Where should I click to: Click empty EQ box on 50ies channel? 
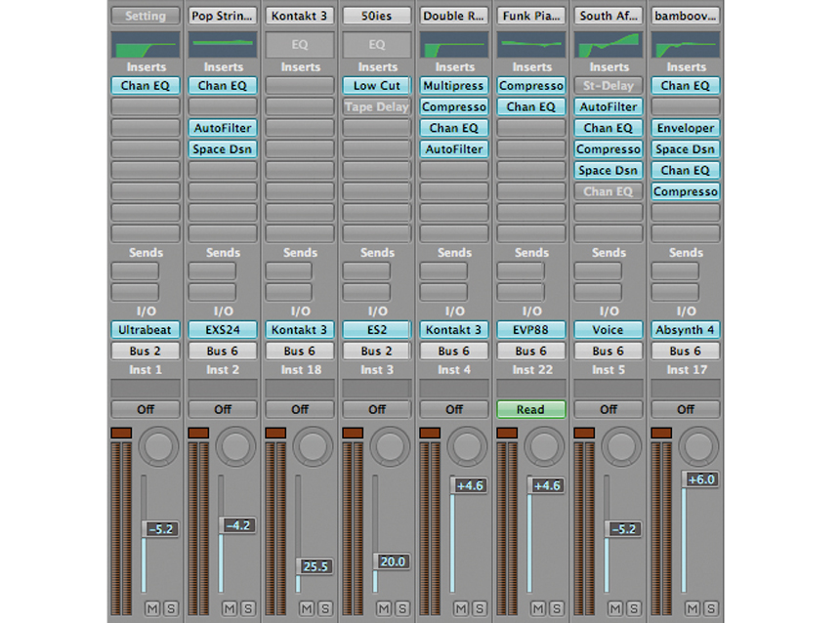[377, 45]
